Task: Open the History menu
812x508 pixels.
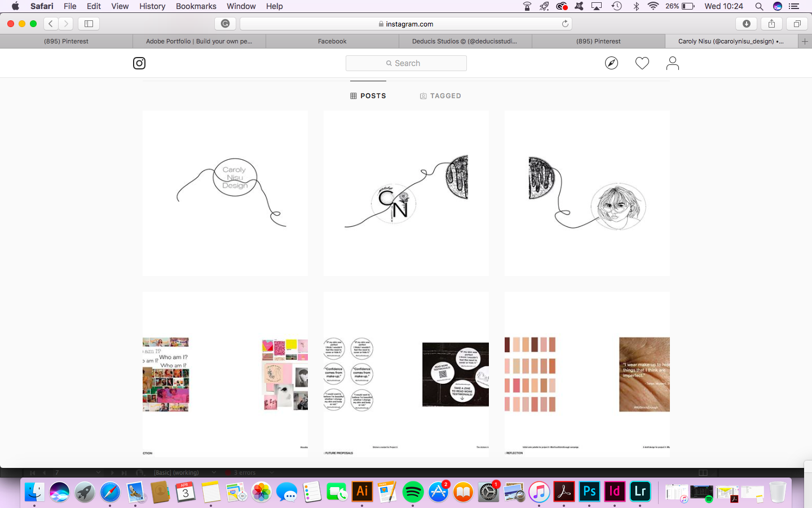Action: coord(152,6)
